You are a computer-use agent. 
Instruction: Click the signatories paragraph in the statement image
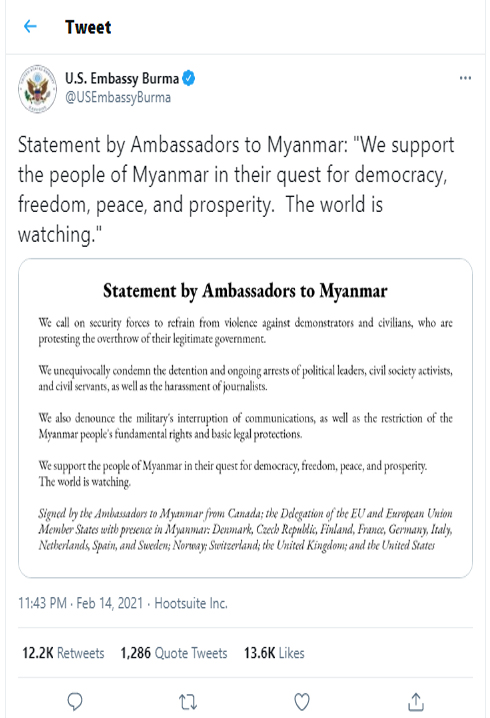point(245,529)
